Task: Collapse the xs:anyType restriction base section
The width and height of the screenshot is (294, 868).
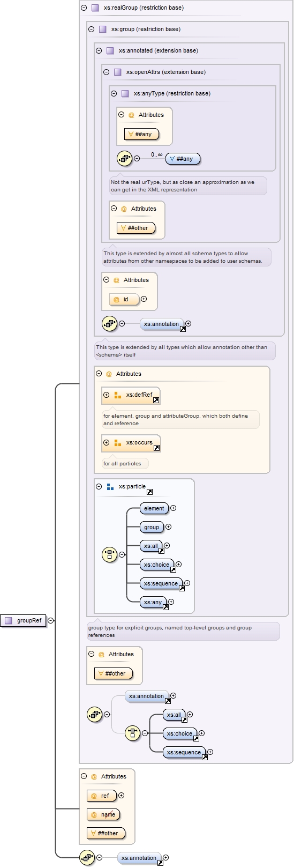Action: [114, 93]
